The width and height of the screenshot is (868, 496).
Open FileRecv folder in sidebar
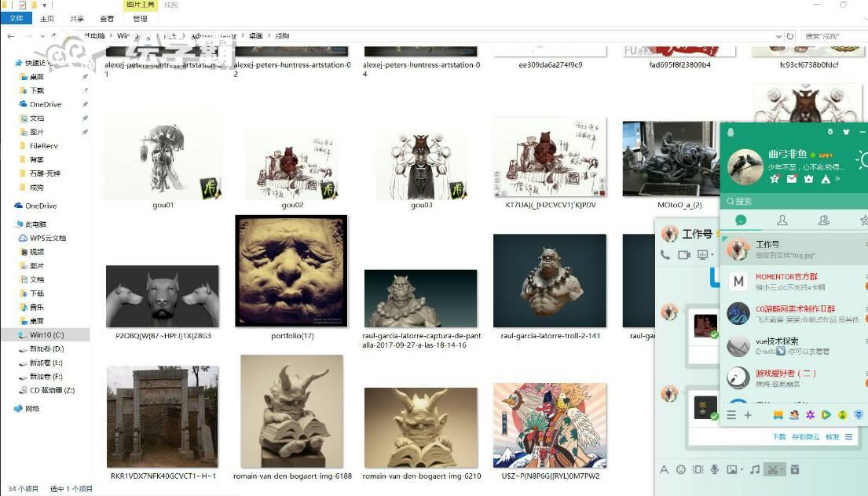coord(44,146)
